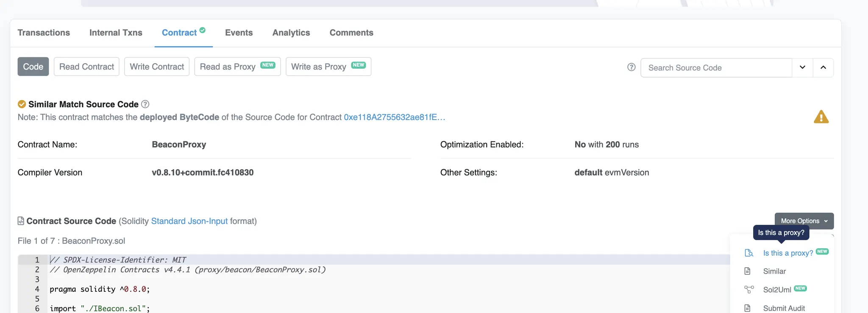This screenshot has height=313, width=868.
Task: Focus the Search Source Code field
Action: coord(716,68)
